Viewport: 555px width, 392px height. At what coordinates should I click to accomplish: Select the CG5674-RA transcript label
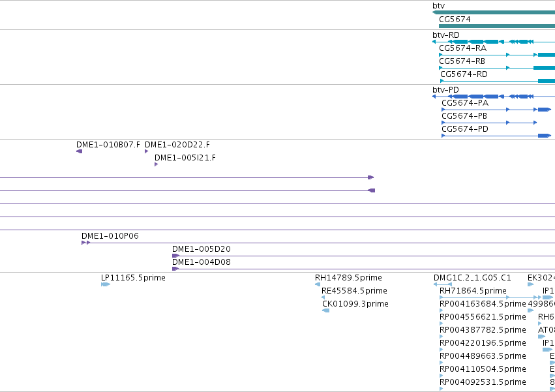(462, 48)
